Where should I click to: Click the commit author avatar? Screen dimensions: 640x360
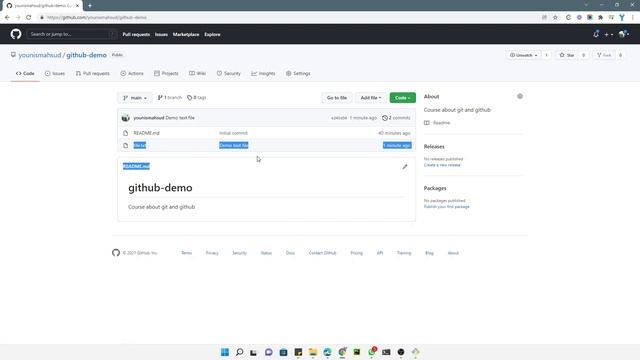[x=125, y=118]
